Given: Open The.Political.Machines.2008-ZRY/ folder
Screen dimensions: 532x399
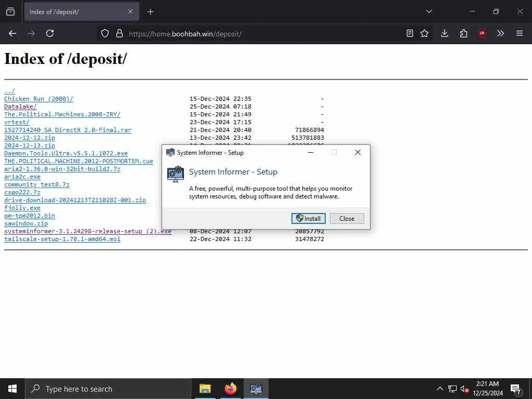Looking at the screenshot, I should 62,114.
